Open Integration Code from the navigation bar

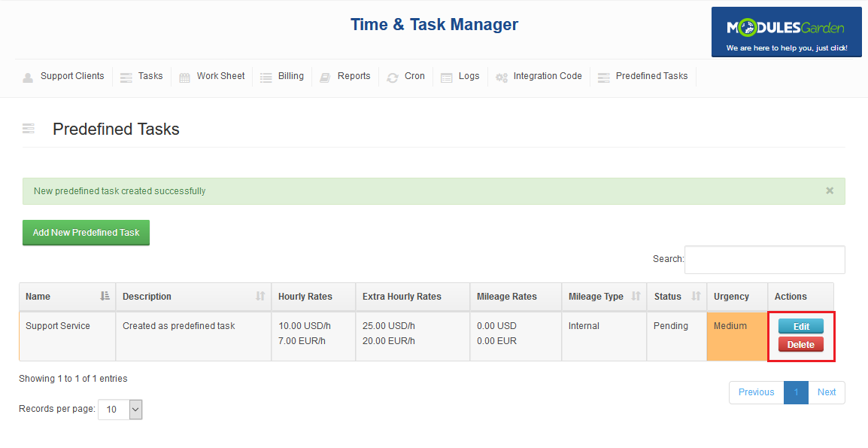548,76
